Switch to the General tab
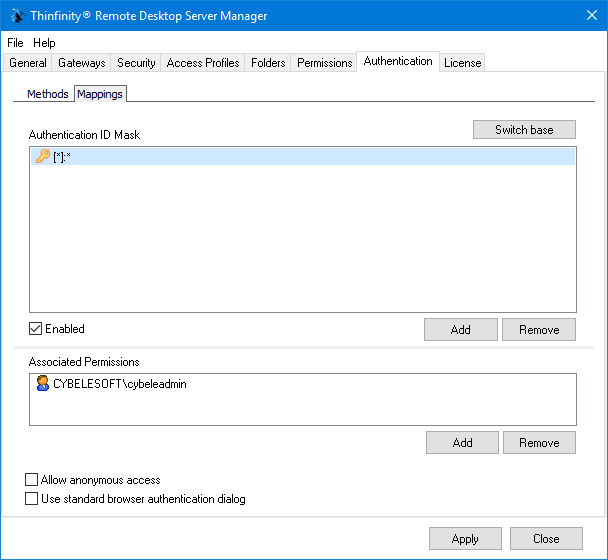Screen dimensions: 608x560 tap(28, 63)
